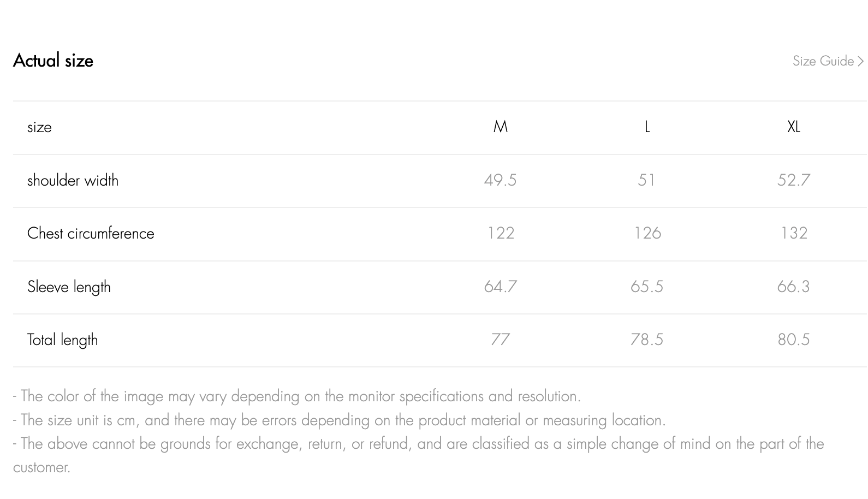Click chest circumference value 126 for L
Viewport: 868px width, 499px height.
[647, 233]
